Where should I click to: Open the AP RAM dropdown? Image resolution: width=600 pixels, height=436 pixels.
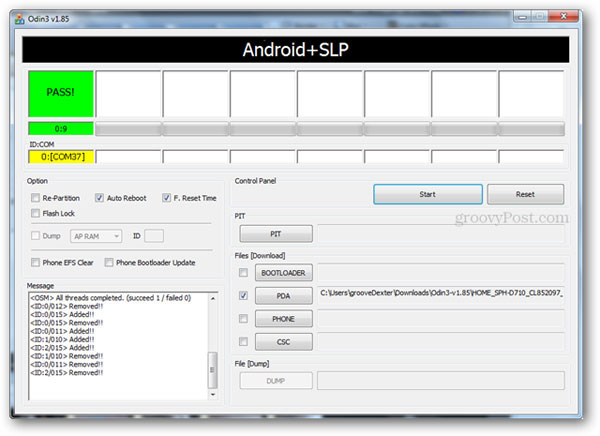pyautogui.click(x=96, y=236)
